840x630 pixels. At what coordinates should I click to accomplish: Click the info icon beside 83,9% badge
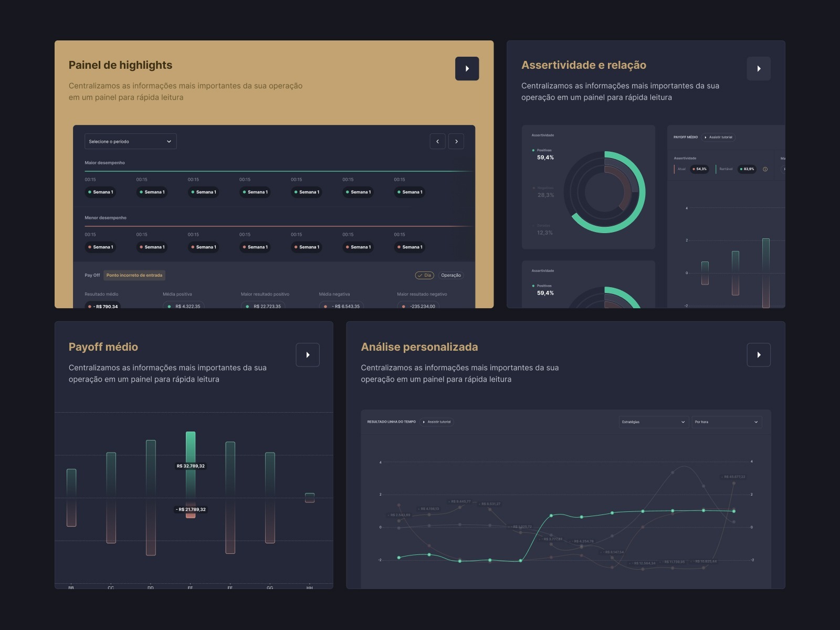tap(765, 169)
